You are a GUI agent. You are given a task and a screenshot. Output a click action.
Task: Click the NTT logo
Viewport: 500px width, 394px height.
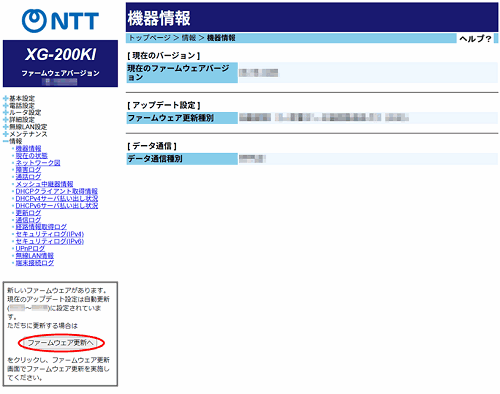(x=60, y=21)
